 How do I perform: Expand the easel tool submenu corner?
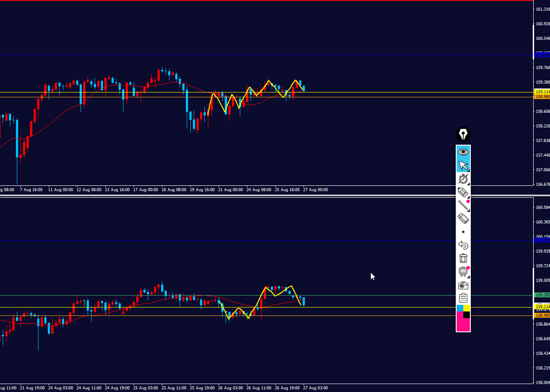point(468,277)
